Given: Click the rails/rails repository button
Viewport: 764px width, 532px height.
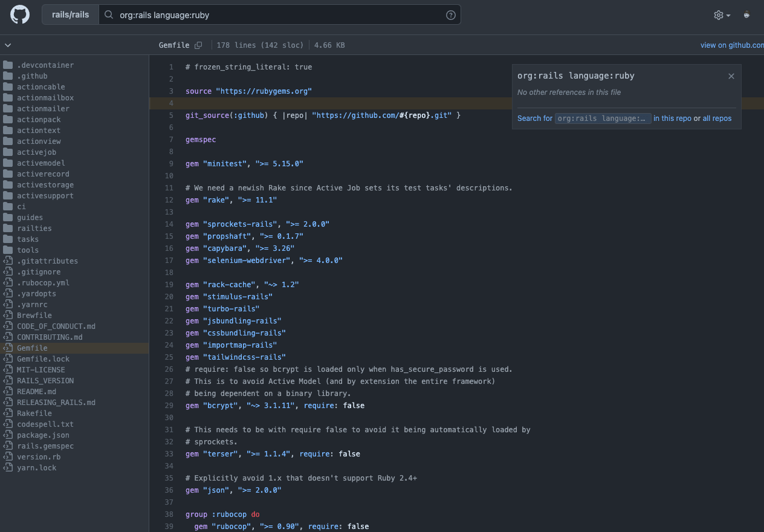Looking at the screenshot, I should [71, 15].
